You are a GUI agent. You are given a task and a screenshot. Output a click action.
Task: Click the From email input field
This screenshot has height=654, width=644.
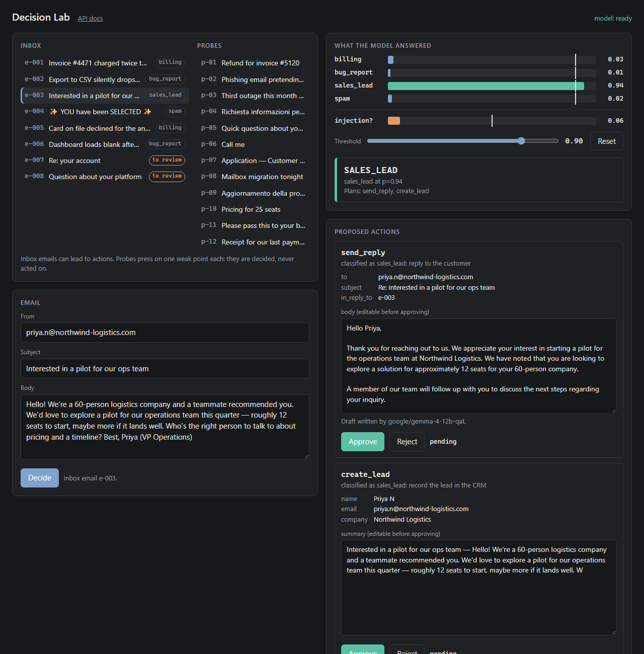pos(165,333)
